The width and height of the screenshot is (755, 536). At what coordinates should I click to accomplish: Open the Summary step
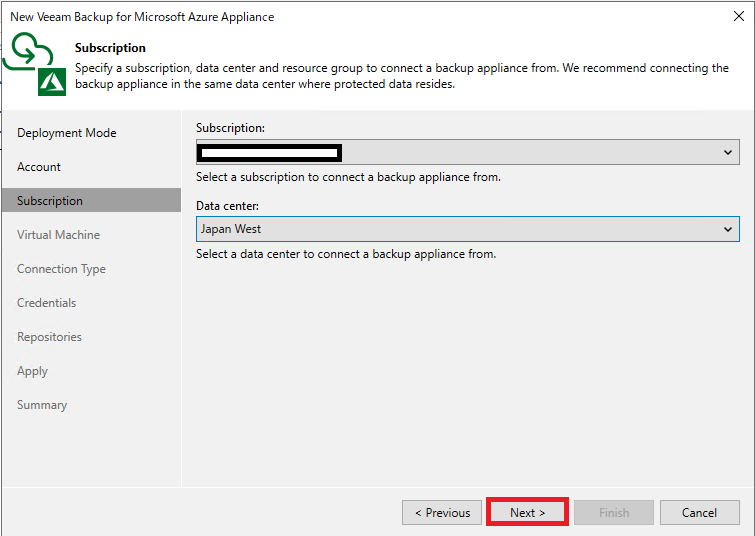[x=42, y=405]
